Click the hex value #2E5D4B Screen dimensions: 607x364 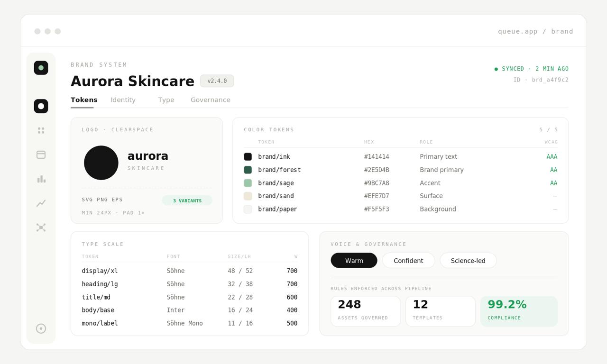click(x=377, y=170)
